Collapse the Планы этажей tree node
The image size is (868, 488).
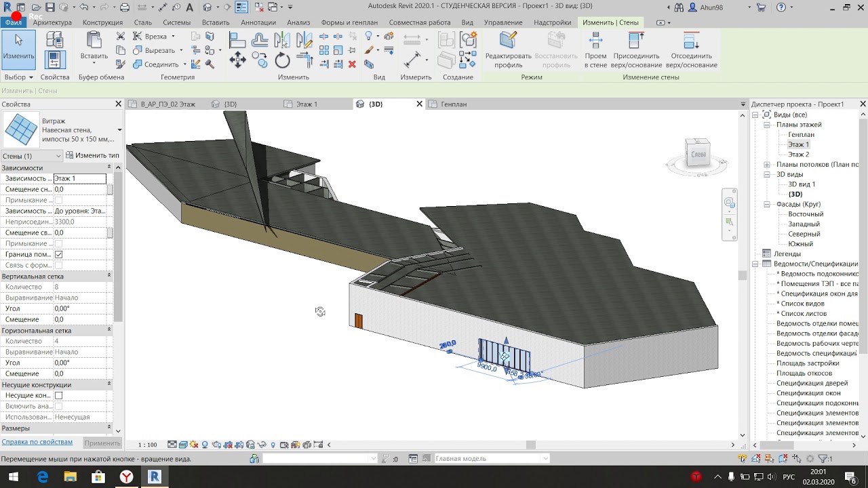coord(767,125)
